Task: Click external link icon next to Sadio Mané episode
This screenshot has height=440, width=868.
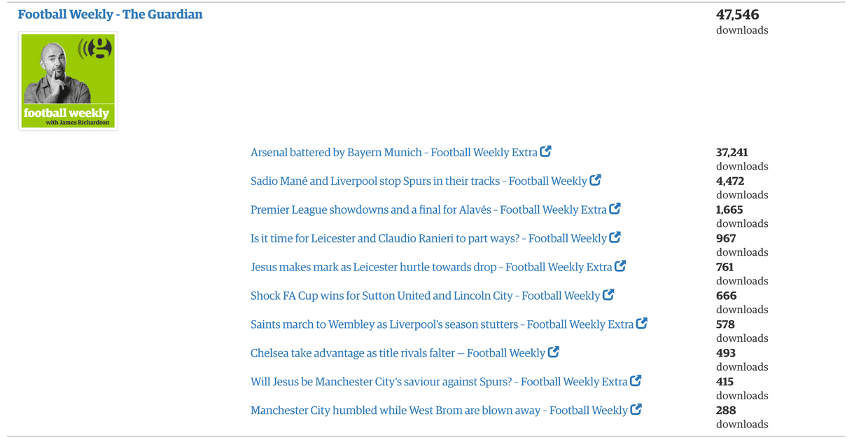Action: [596, 180]
